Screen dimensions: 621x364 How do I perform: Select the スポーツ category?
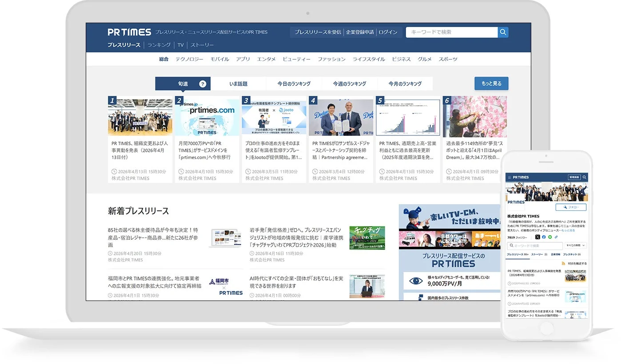[x=448, y=59]
